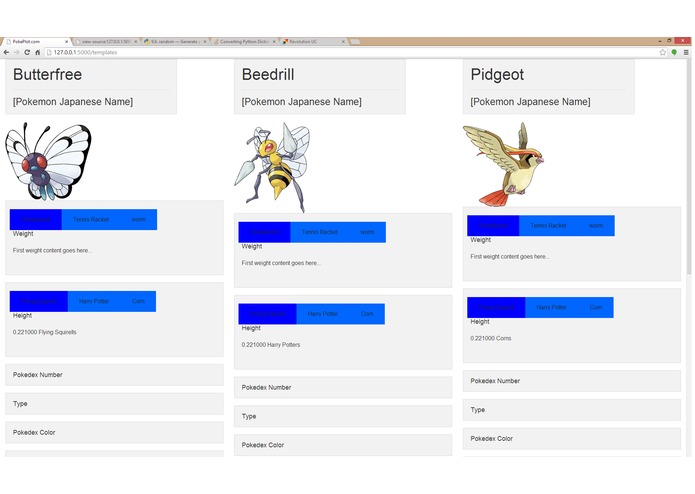The image size is (695, 494).
Task: Click the Pidgeot Pokemon image
Action: (x=503, y=164)
